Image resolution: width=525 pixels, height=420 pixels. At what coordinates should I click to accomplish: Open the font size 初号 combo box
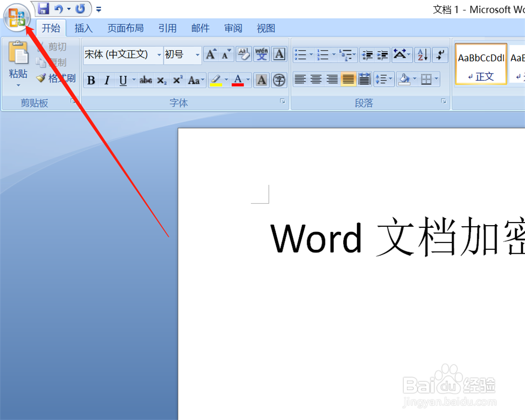click(182, 54)
